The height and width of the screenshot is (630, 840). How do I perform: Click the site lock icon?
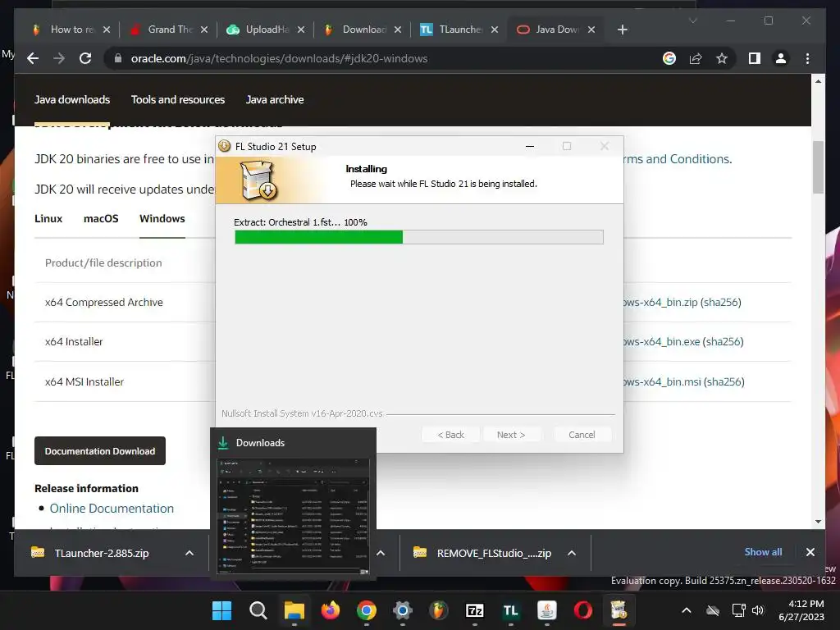(x=118, y=58)
